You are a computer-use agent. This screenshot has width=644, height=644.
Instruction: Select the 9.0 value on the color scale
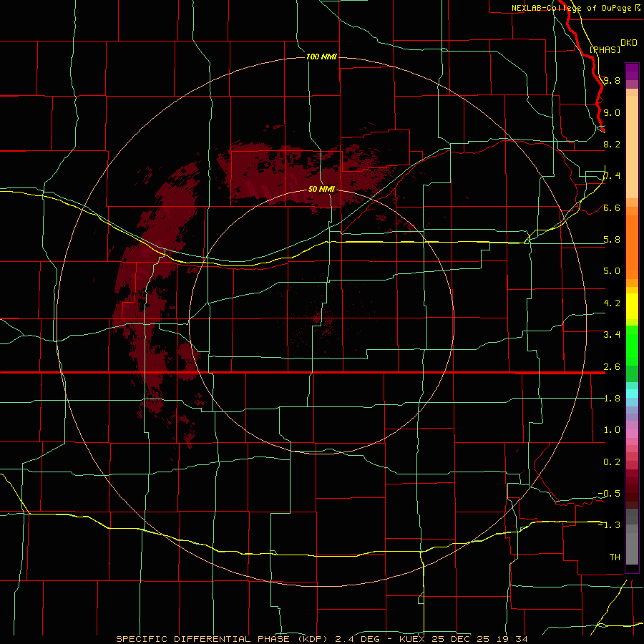coord(612,112)
